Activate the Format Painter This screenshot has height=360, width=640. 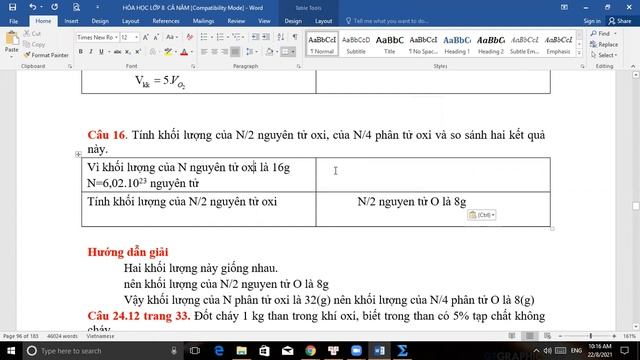click(x=46, y=55)
